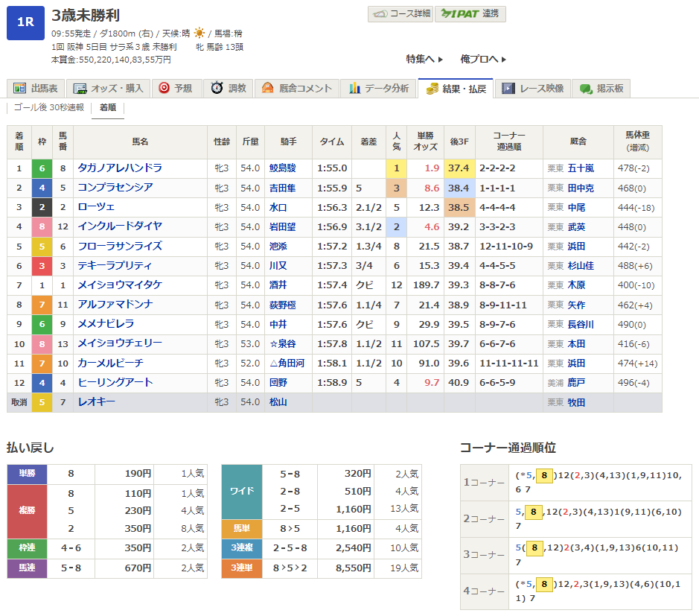
Task: Click the target icon on 予想 tab
Action: [164, 89]
